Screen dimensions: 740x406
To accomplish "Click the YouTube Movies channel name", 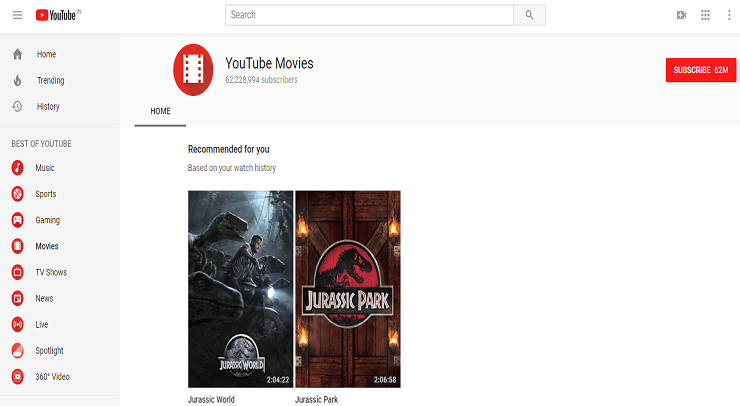I will [x=269, y=63].
